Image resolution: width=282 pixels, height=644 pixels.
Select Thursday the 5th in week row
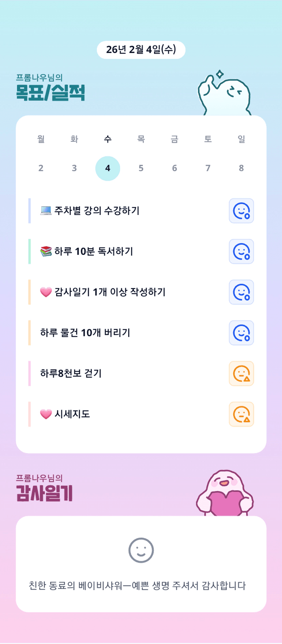[x=141, y=168]
